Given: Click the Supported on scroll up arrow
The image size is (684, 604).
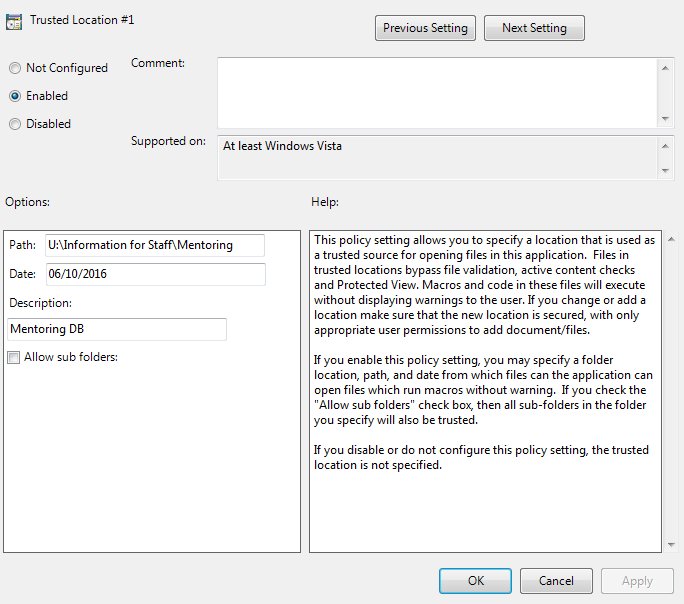Looking at the screenshot, I should 665,145.
